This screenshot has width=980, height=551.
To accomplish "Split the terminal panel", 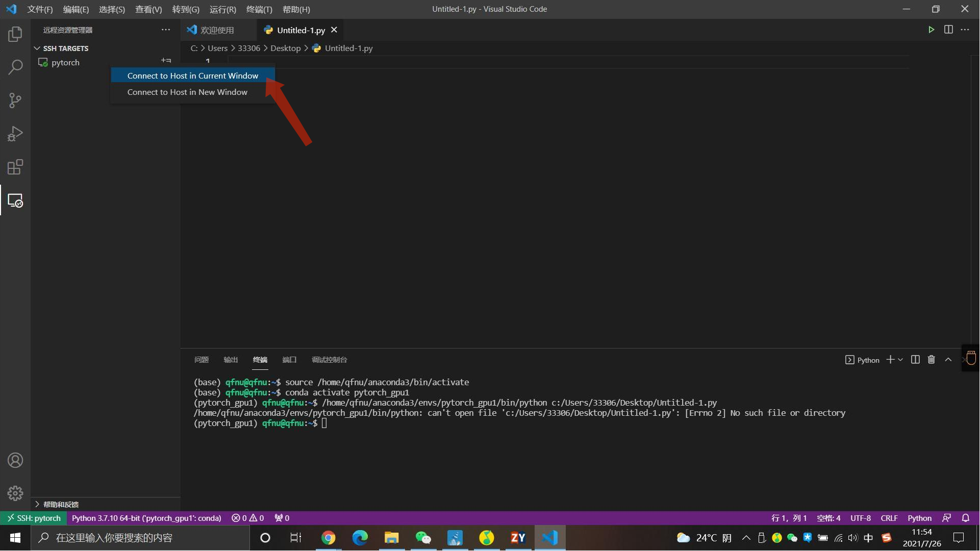I will tap(915, 360).
